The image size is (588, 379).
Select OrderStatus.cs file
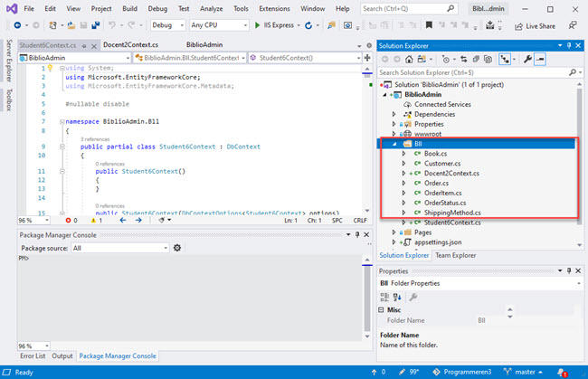(x=445, y=203)
